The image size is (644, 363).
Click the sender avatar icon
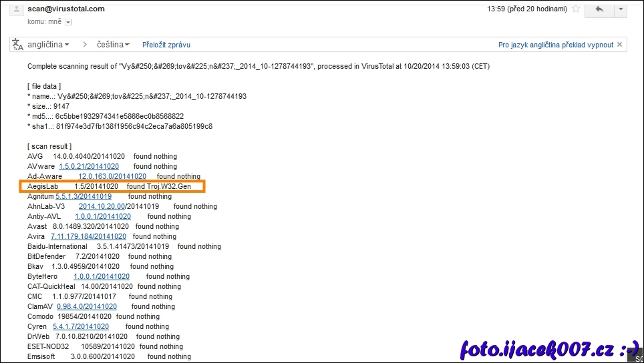15,11
